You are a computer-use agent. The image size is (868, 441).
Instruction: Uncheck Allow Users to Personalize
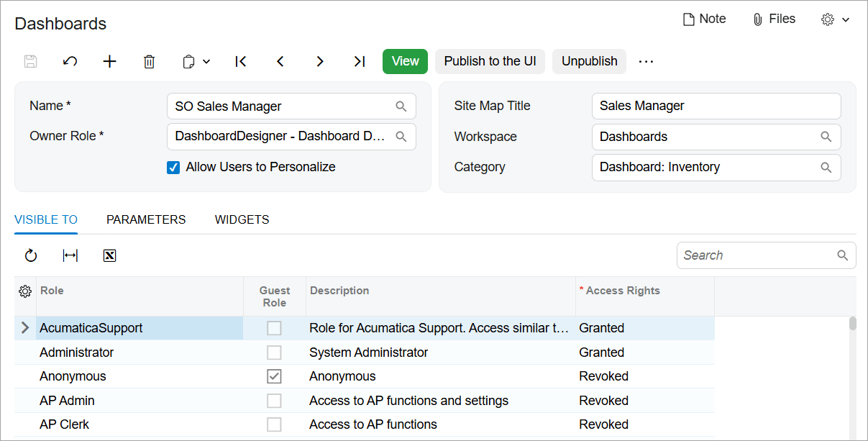click(173, 167)
